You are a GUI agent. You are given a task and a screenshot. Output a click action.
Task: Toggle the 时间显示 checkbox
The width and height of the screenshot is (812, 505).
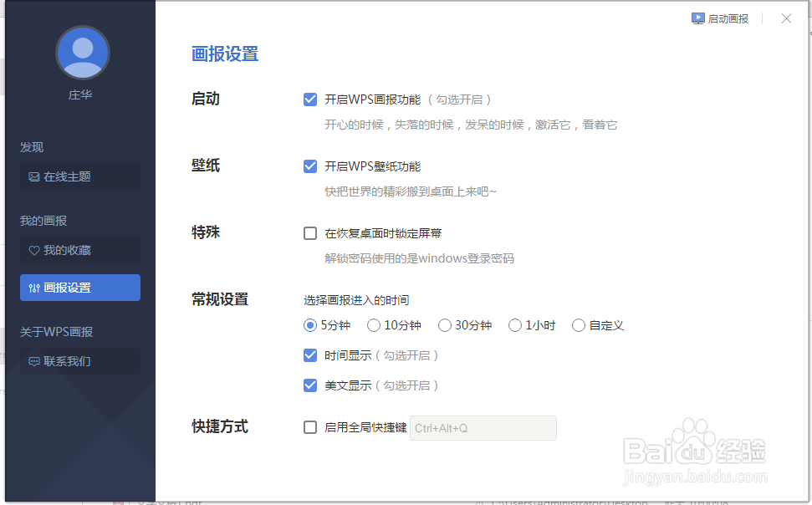coord(310,355)
